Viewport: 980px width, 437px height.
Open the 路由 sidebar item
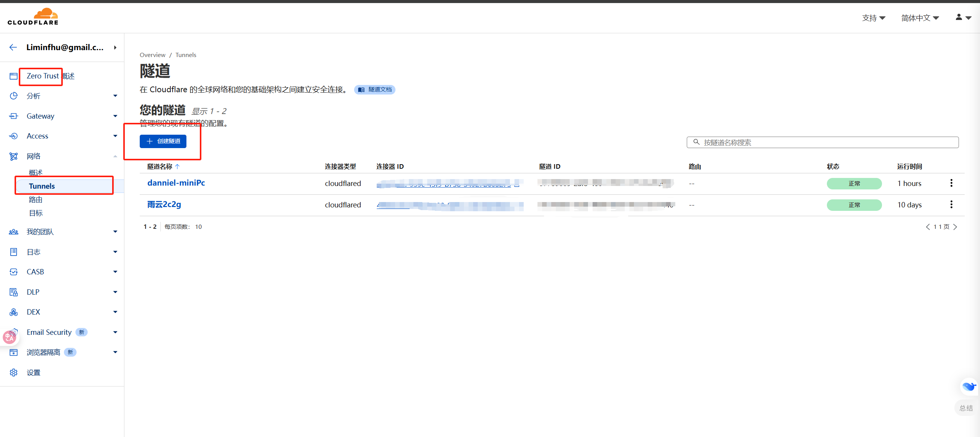point(36,199)
